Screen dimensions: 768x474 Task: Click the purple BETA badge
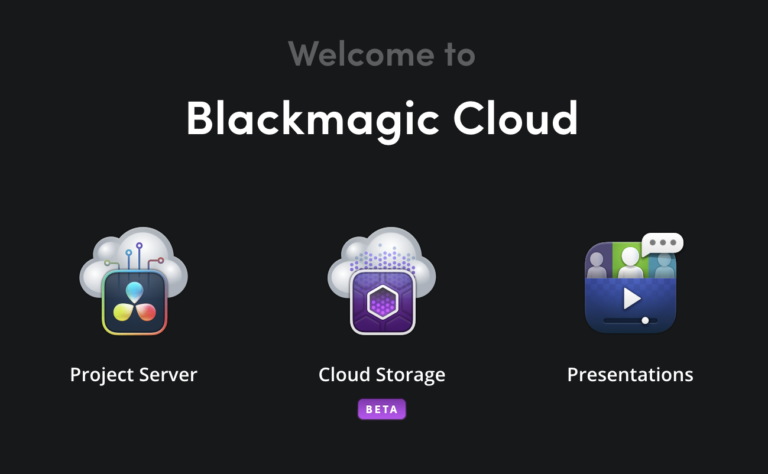click(x=382, y=409)
